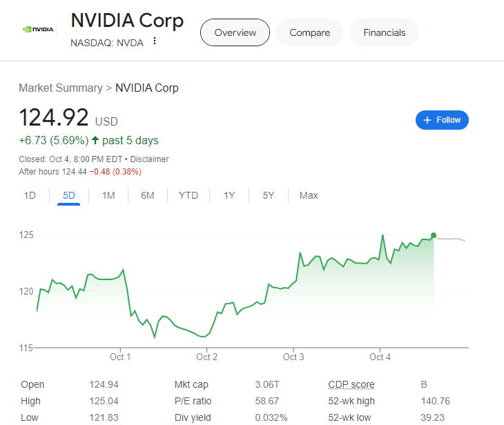Open the Compare tab
504x425 pixels.
(x=309, y=32)
